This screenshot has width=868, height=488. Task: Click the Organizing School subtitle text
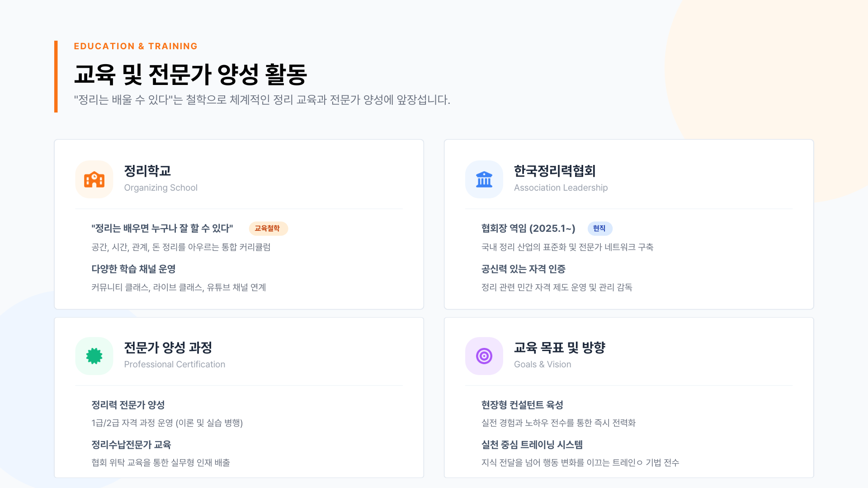click(x=160, y=188)
